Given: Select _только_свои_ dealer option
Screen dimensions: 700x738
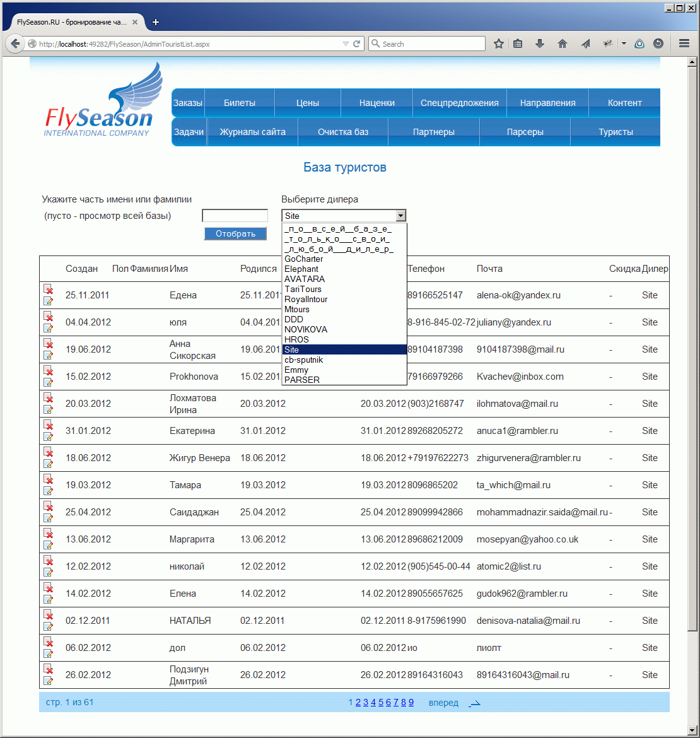Looking at the screenshot, I should click(x=344, y=239).
